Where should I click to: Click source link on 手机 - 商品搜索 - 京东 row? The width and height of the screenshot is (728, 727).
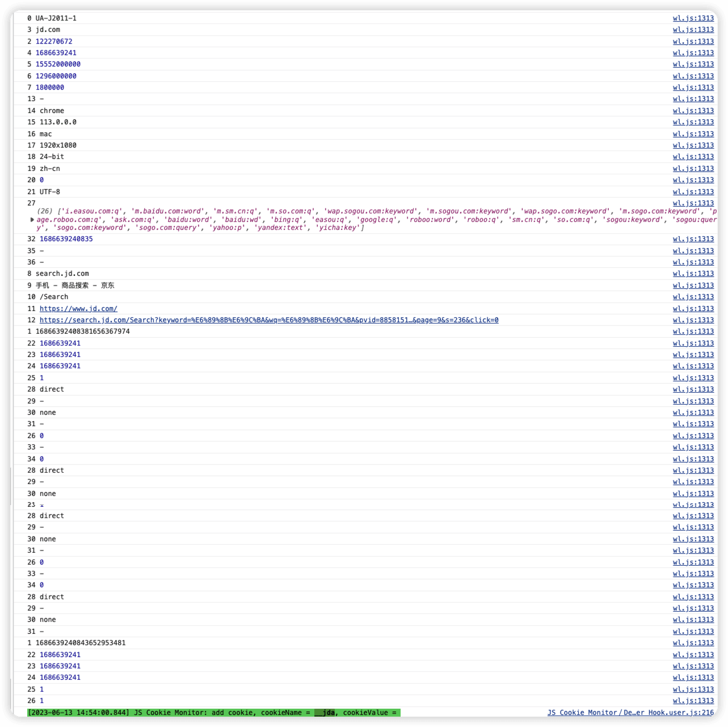point(693,285)
